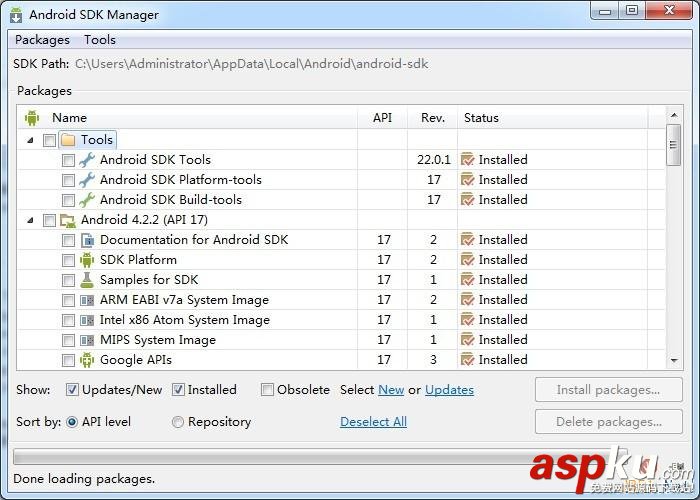Select the MIPS System Image row name
Viewport: 700px width, 500px height.
coord(158,340)
